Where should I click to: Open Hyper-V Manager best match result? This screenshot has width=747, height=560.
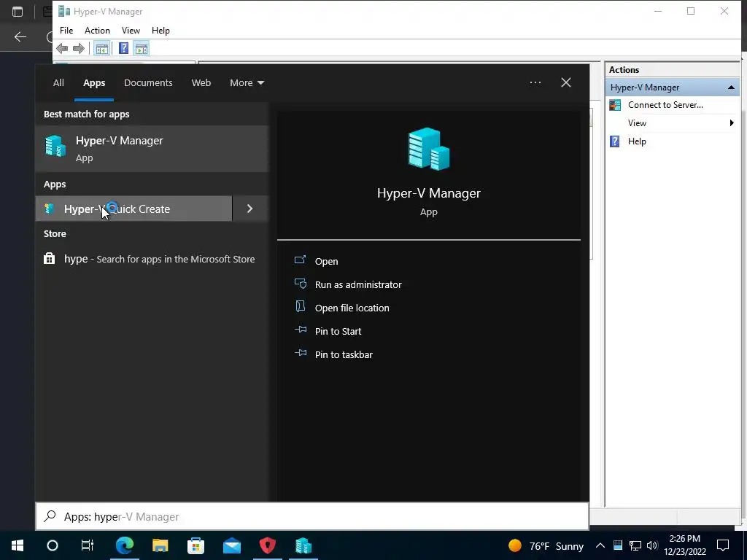(152, 149)
